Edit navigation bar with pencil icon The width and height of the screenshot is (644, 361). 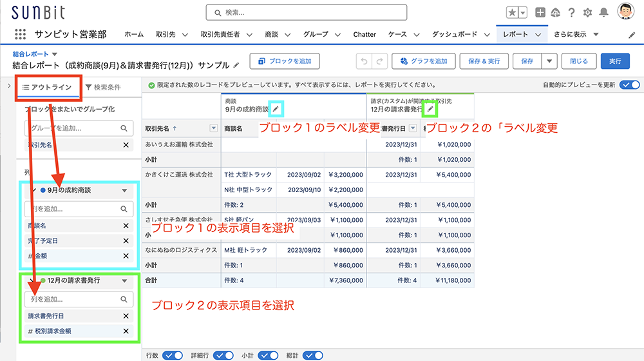click(632, 35)
